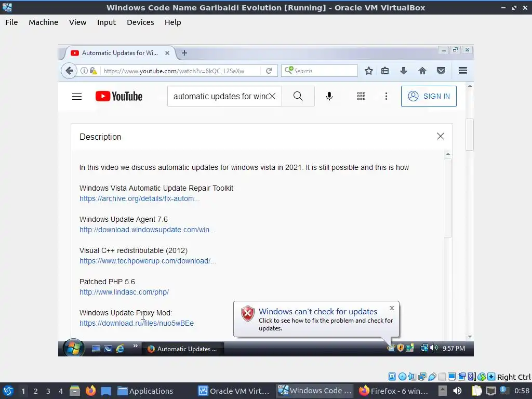532x399 pixels.
Task: Click the Windows Vista Start orb
Action: 73,348
